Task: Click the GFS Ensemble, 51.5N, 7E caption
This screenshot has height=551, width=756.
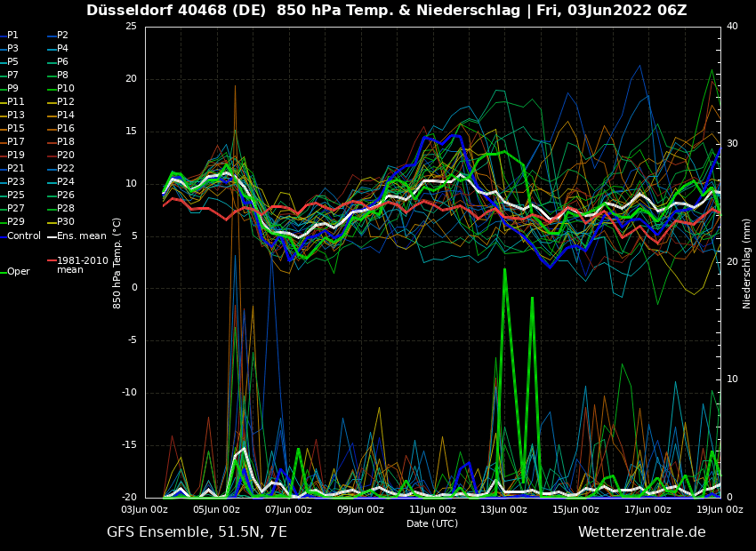Action: [x=197, y=532]
